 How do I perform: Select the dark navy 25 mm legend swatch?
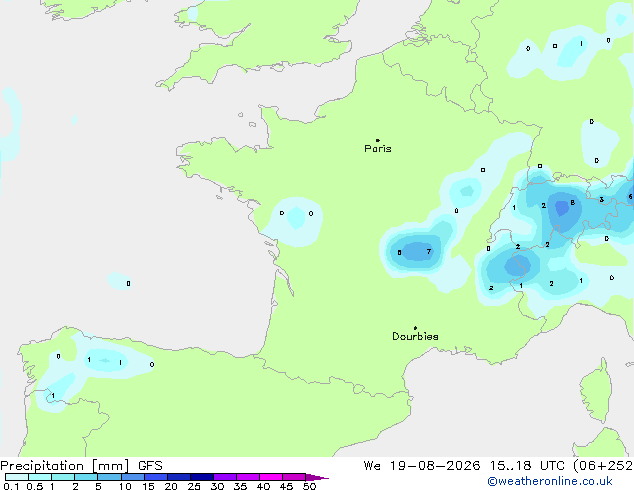tap(202, 477)
